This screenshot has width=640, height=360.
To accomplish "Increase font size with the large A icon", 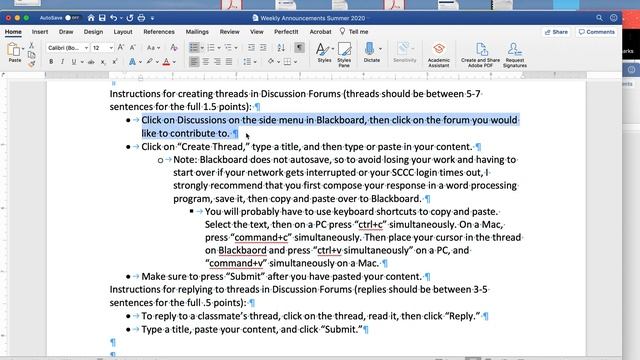I will click(x=121, y=48).
